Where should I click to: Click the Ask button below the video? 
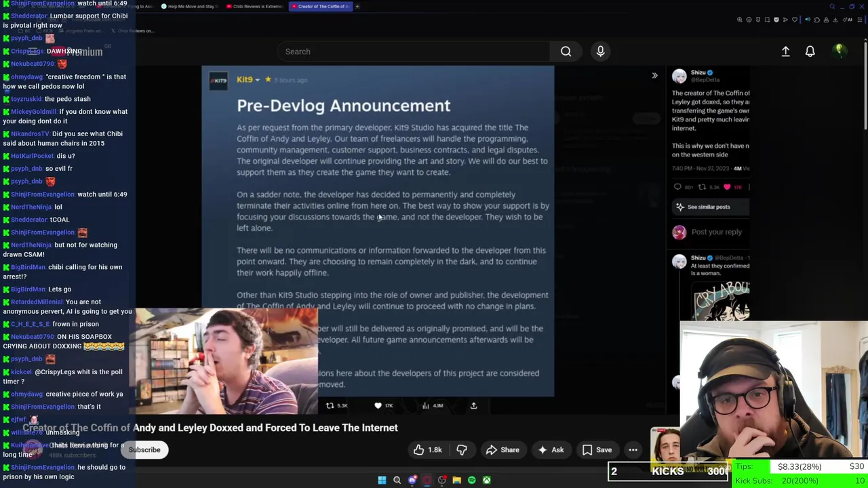point(551,449)
